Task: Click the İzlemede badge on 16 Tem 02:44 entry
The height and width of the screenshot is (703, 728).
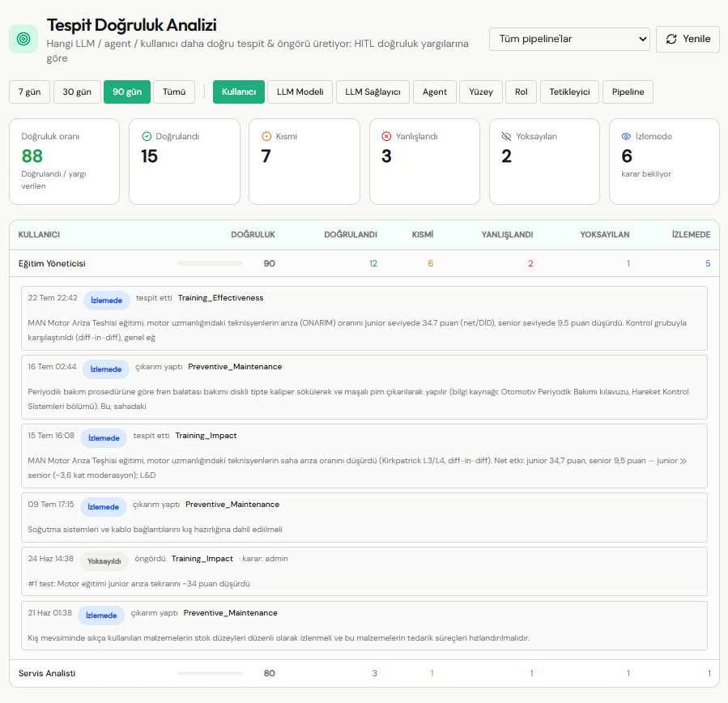Action: pyautogui.click(x=106, y=369)
